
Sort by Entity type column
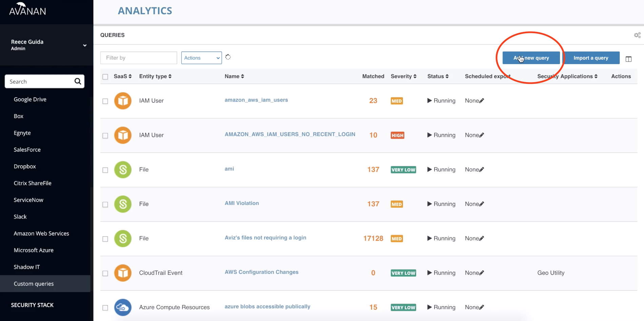click(155, 76)
